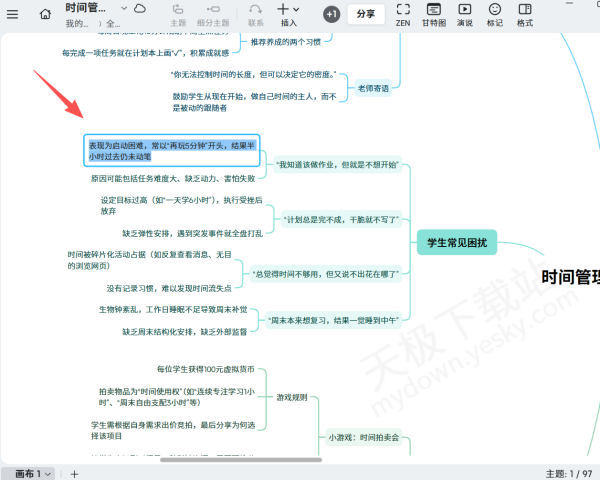The width and height of the screenshot is (600, 480).
Task: Start presentation mode (演说)
Action: tap(465, 14)
